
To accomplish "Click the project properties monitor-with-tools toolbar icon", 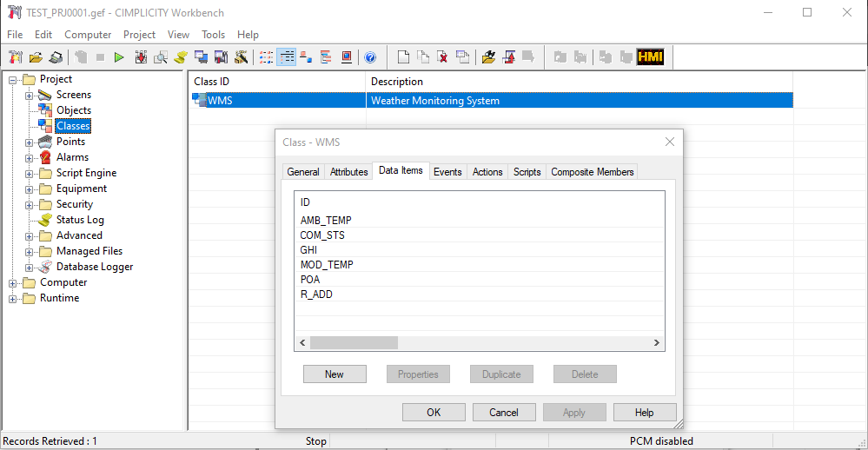I will click(x=221, y=57).
